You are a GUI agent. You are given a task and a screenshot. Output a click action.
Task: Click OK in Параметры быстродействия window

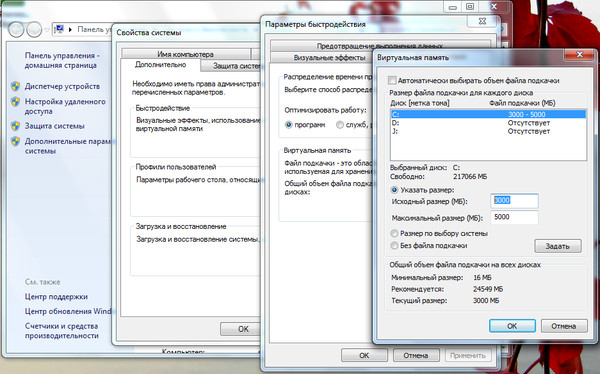pos(364,355)
